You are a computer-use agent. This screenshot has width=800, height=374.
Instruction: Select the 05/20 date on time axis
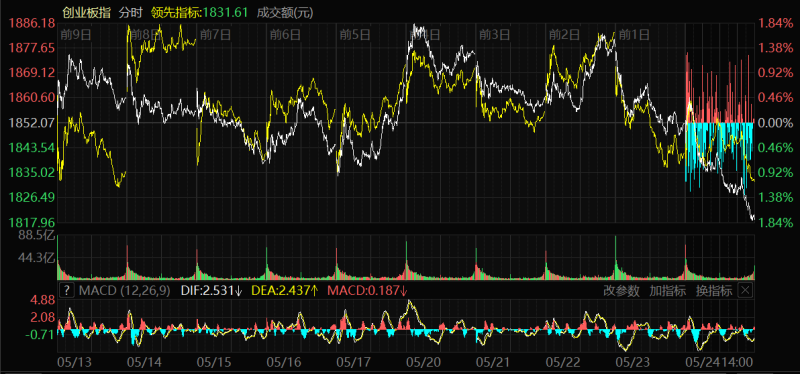[x=422, y=362]
